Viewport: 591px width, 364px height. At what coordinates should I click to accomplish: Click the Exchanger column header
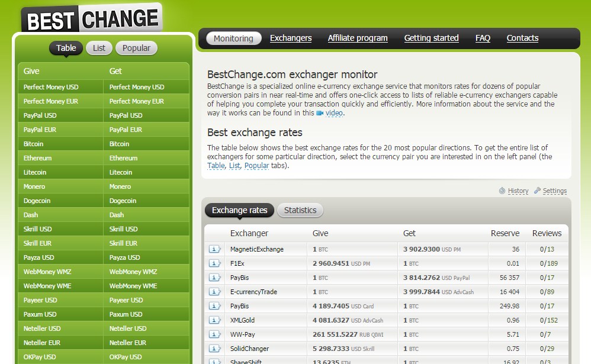tap(249, 233)
